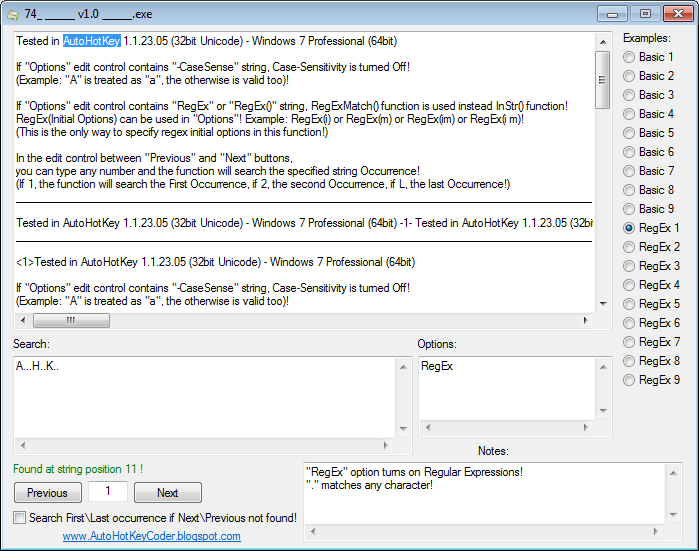Viewport: 699px width, 551px height.
Task: Select the RegEx 1 example
Action: click(651, 228)
